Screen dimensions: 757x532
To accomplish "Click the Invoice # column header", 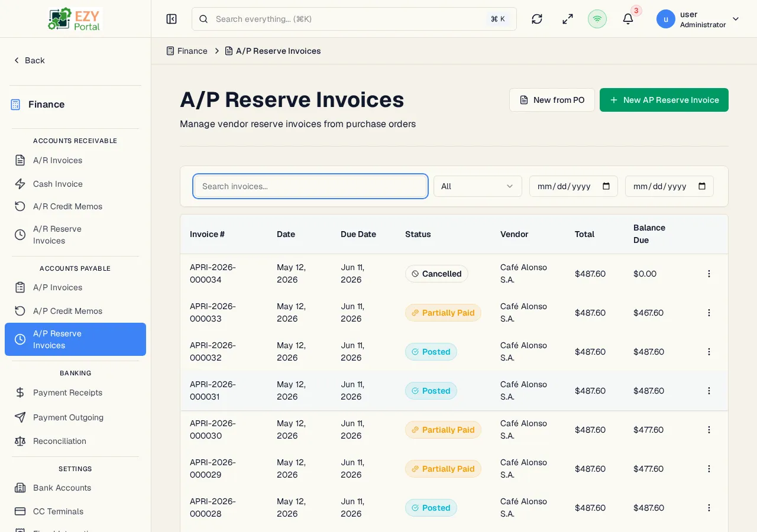I will [x=207, y=234].
